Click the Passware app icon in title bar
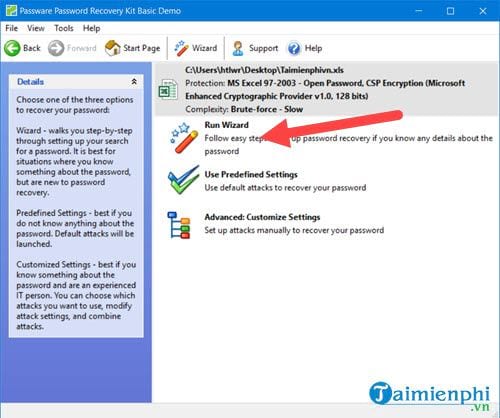This screenshot has height=418, width=500. click(x=11, y=11)
